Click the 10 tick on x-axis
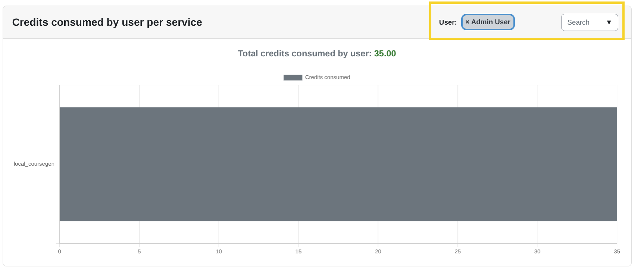The height and width of the screenshot is (275, 644). (x=219, y=251)
